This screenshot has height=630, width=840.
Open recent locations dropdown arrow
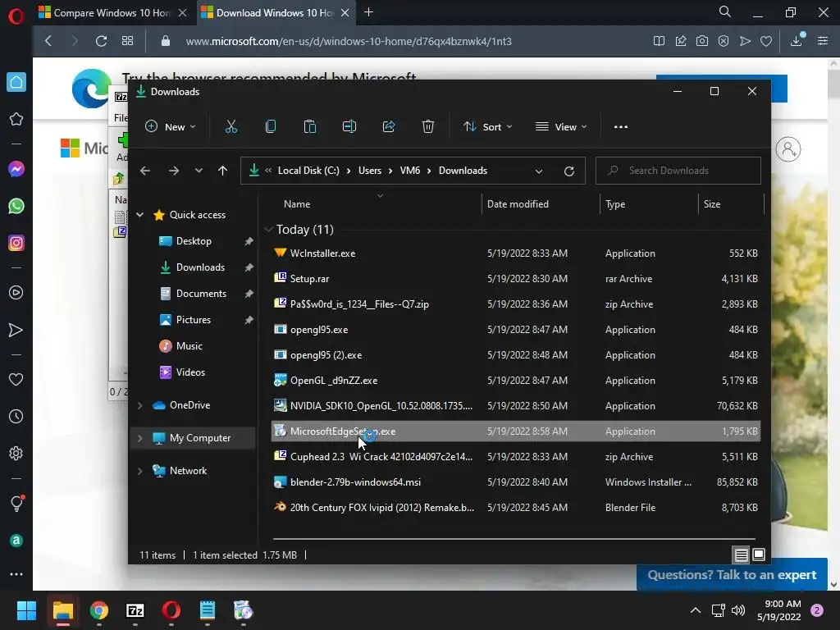199,171
